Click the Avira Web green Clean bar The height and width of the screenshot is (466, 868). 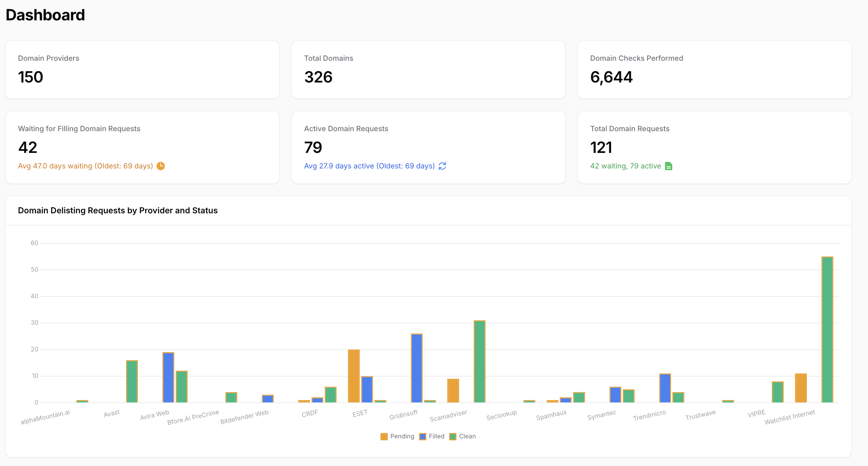click(x=182, y=387)
